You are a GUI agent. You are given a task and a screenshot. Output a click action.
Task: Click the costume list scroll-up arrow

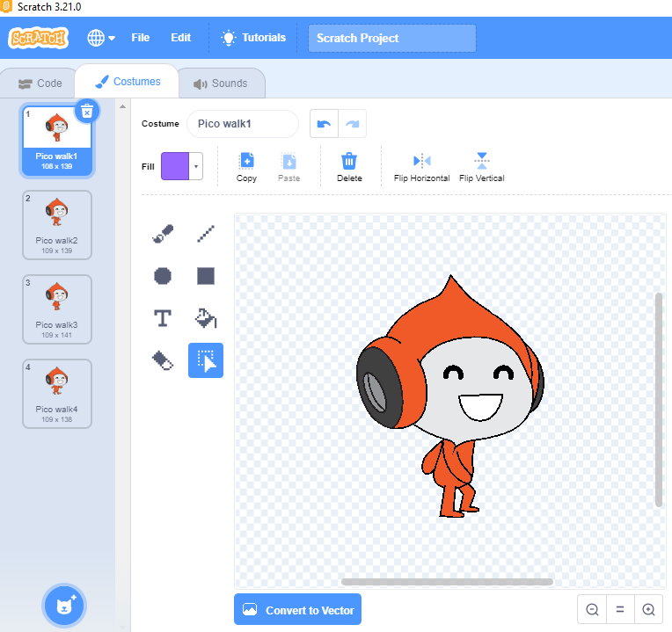tap(122, 106)
